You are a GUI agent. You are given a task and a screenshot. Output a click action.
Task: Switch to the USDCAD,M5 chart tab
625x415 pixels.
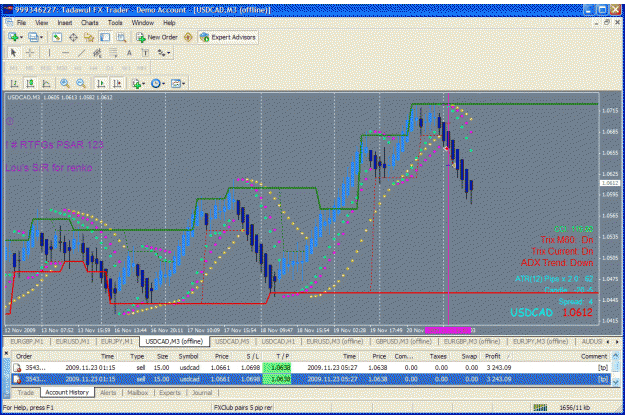(232, 342)
